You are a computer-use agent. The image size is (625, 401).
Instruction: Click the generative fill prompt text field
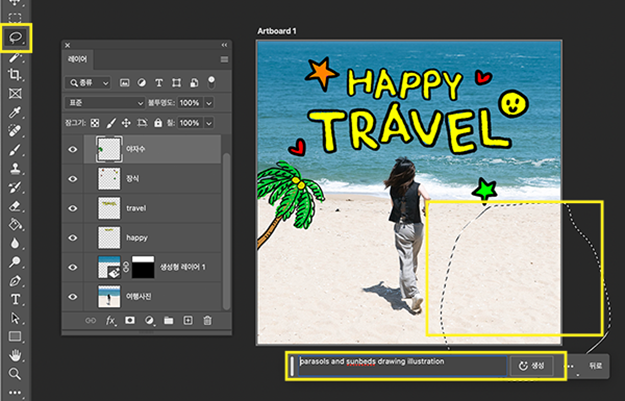click(400, 365)
